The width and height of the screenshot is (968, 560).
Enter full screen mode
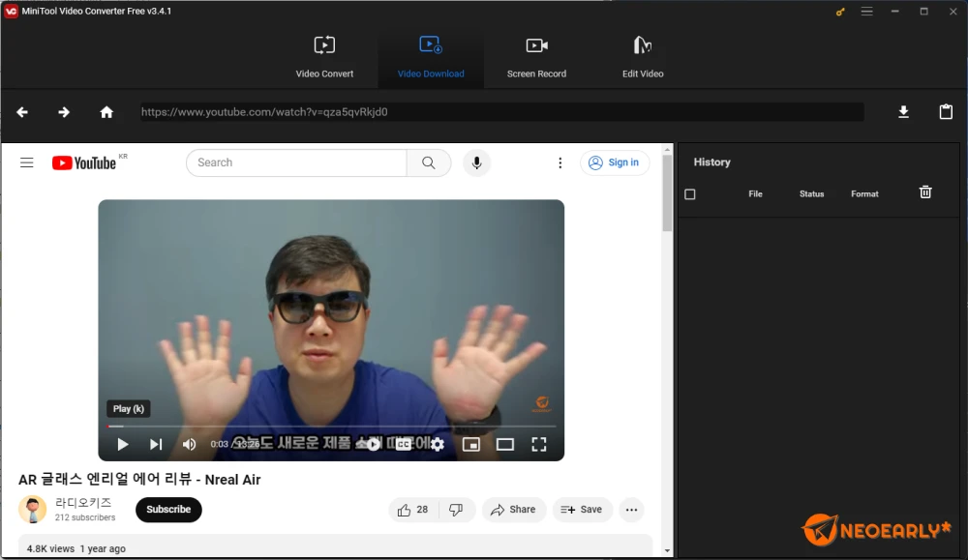(x=539, y=444)
